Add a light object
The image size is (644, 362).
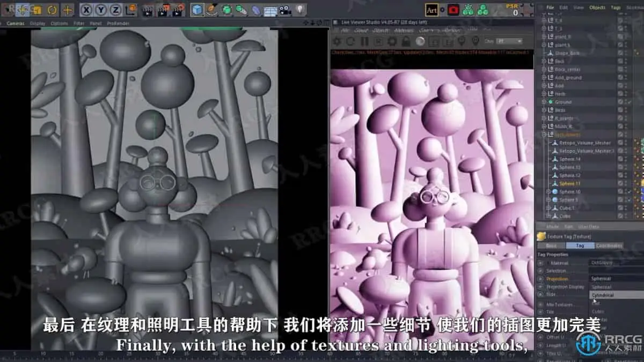pos(299,10)
